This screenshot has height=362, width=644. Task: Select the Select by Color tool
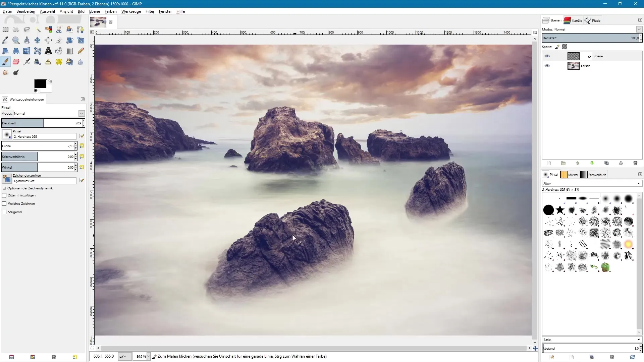48,29
